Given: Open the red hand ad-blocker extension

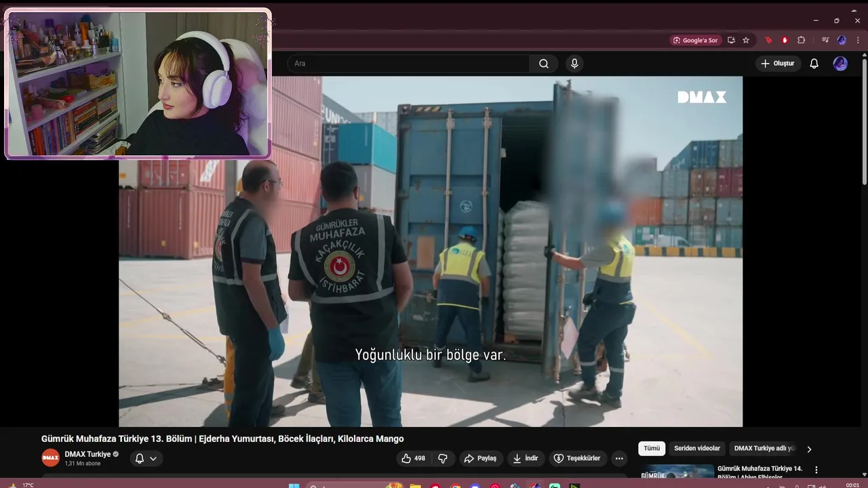Looking at the screenshot, I should (x=785, y=40).
